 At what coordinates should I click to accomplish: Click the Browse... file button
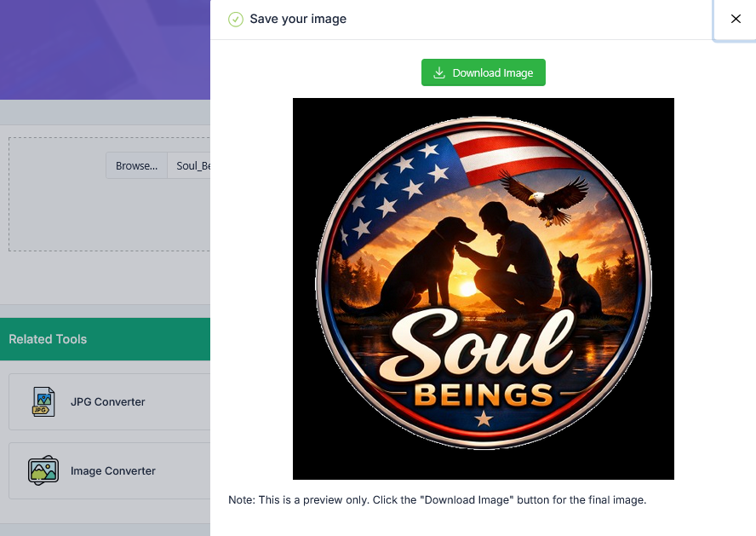[136, 165]
